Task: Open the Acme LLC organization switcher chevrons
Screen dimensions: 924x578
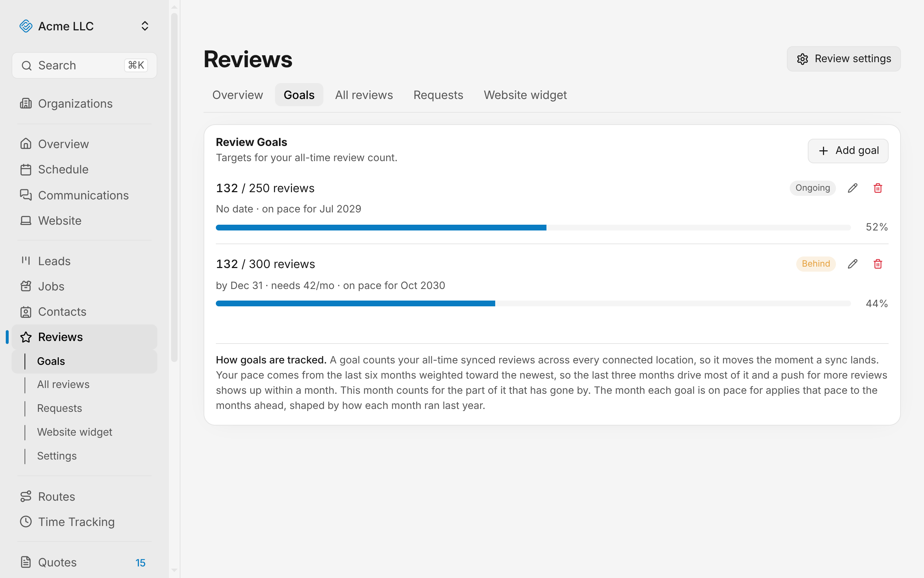Action: (x=145, y=26)
